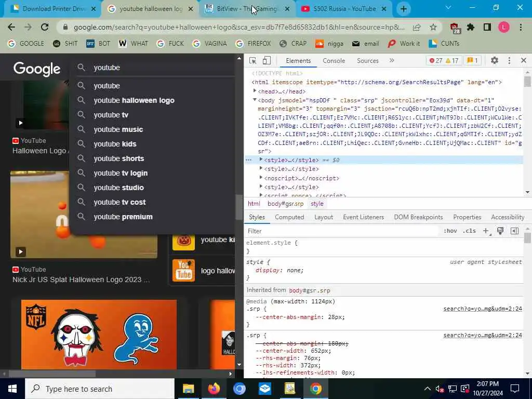The image size is (532, 399).
Task: Expand the second style element node
Action: pos(261,168)
